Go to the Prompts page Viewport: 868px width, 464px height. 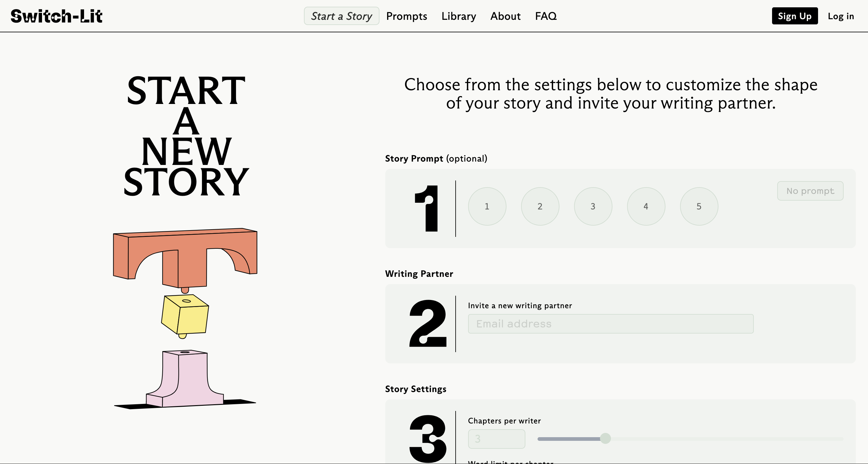pyautogui.click(x=406, y=16)
